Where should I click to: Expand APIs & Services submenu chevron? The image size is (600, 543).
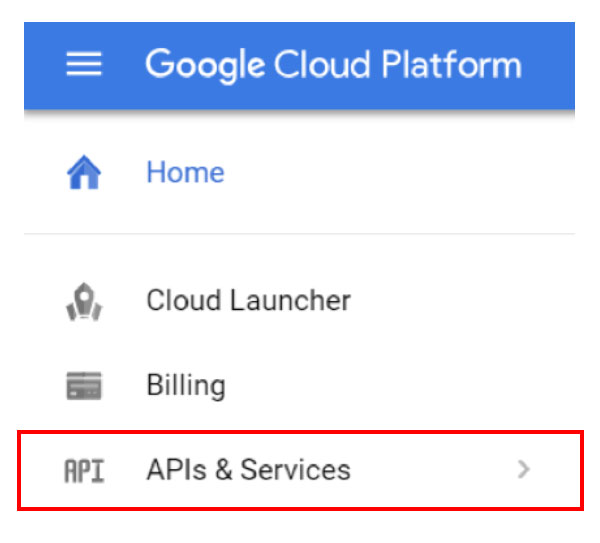coord(523,470)
